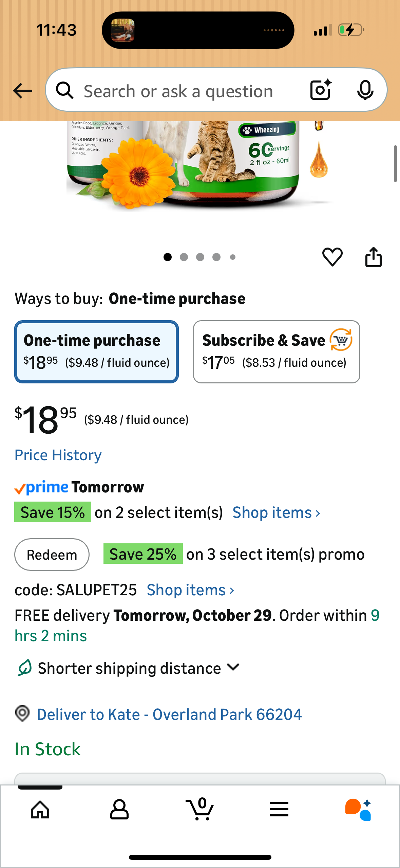This screenshot has height=868, width=400.
Task: Click the page scrollbar on right edge
Action: click(x=395, y=164)
